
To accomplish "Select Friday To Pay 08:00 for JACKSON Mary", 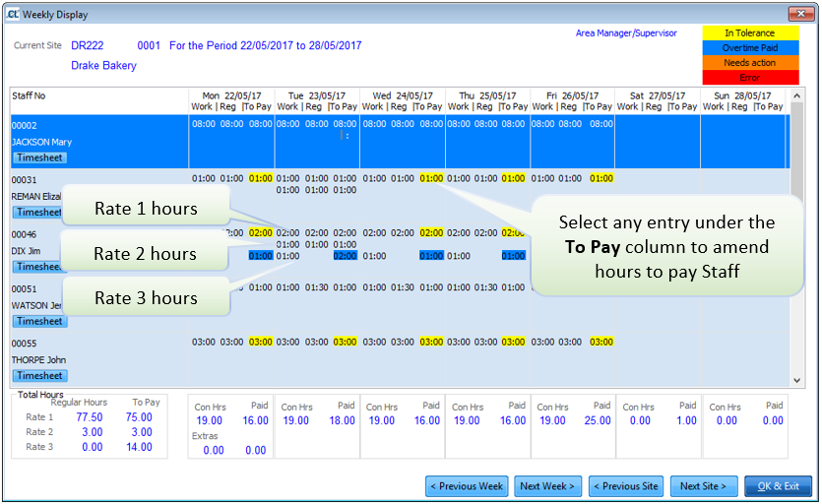I will pyautogui.click(x=601, y=124).
